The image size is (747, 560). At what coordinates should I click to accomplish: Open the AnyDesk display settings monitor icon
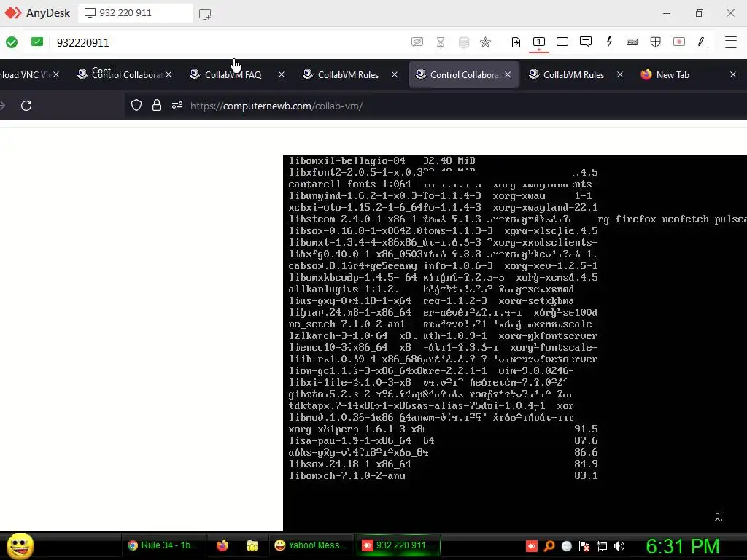click(x=562, y=42)
